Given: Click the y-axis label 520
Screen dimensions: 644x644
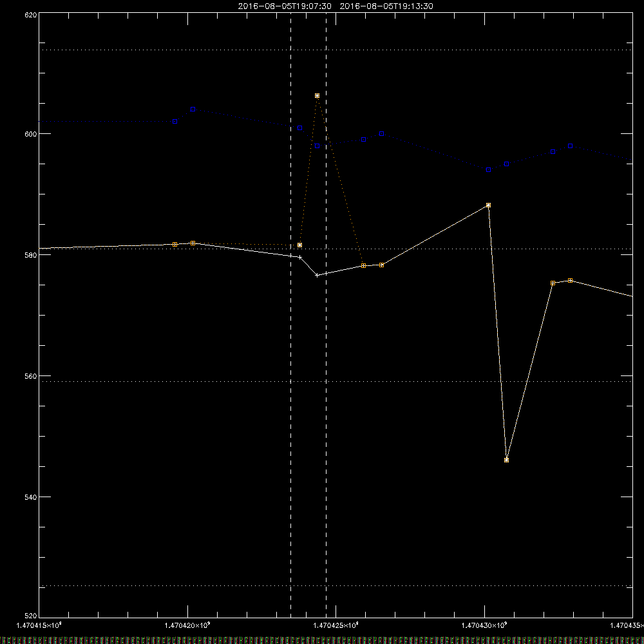Looking at the screenshot, I should [x=30, y=616].
